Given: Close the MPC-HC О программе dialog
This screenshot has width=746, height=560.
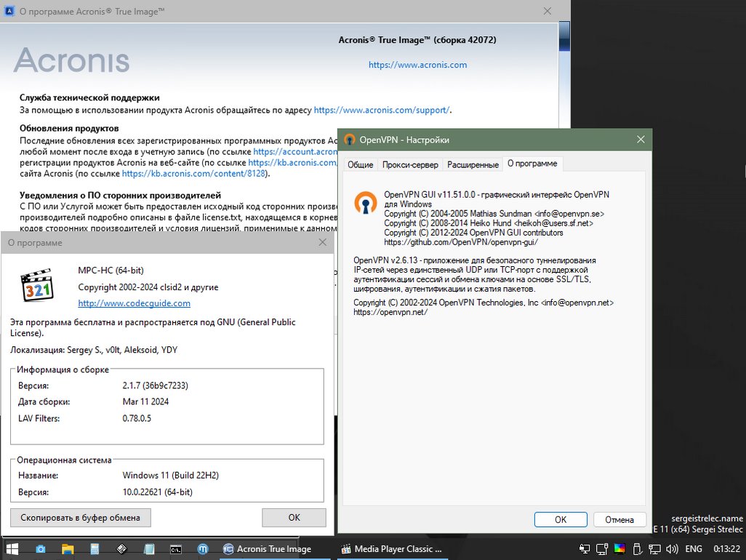Looking at the screenshot, I should click(x=323, y=242).
